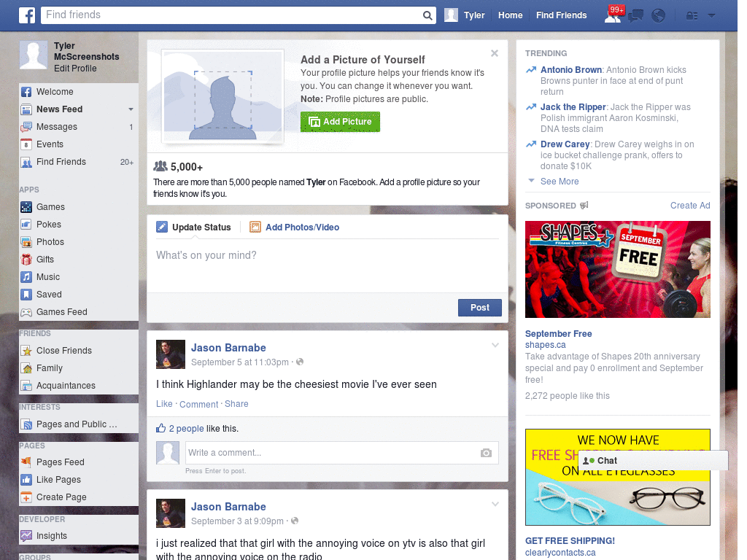This screenshot has width=747, height=560.
Task: Open audience globe on September 3 post
Action: click(295, 521)
